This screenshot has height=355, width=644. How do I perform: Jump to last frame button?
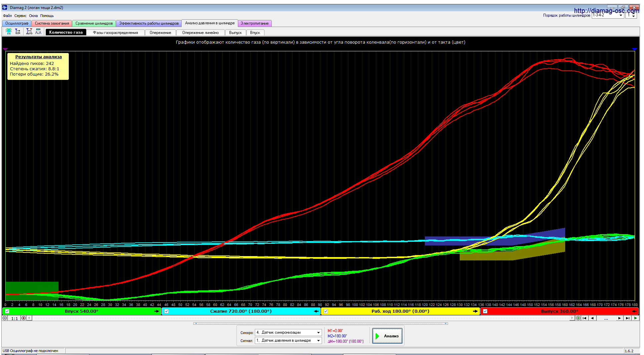pos(627,318)
